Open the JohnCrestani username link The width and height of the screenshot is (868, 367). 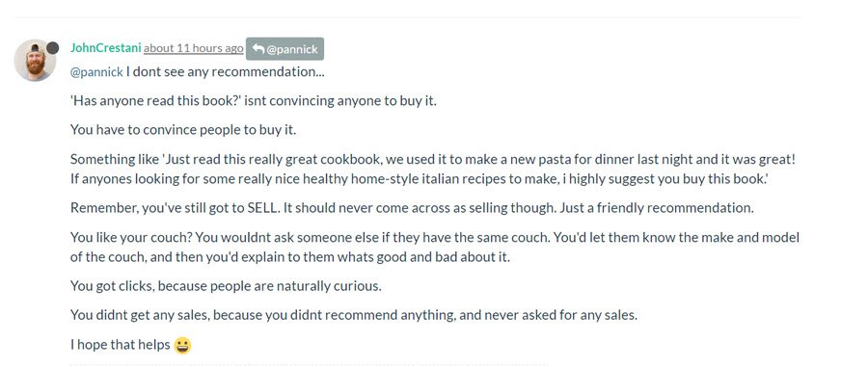click(x=106, y=48)
